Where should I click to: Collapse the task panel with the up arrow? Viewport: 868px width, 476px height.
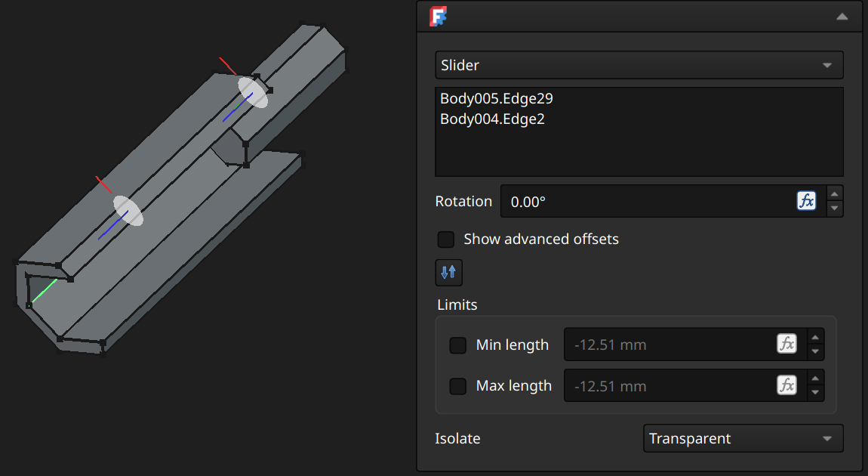[x=842, y=17]
